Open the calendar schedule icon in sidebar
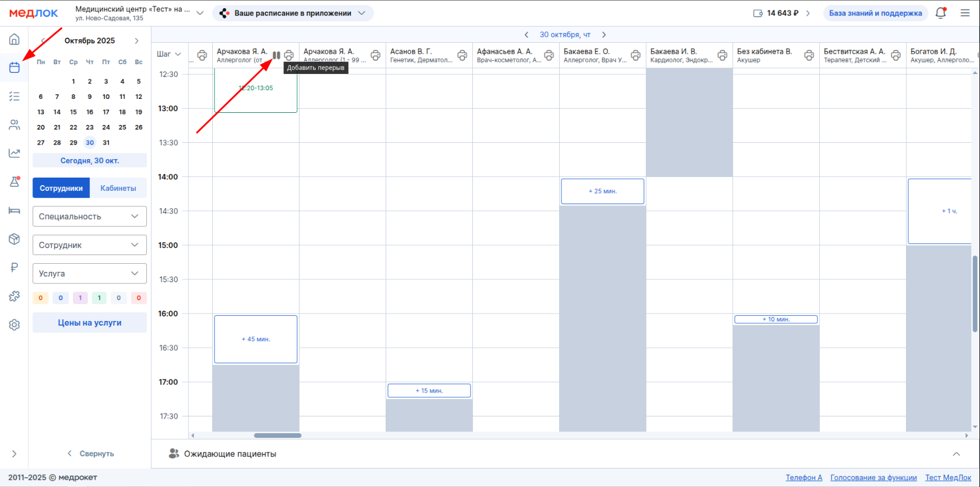This screenshot has width=980, height=487. tap(14, 68)
